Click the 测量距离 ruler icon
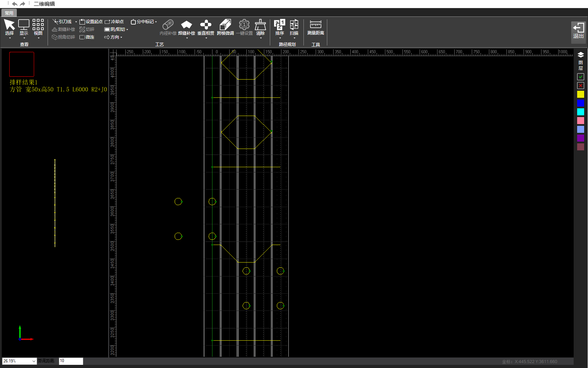This screenshot has height=368, width=588. pyautogui.click(x=316, y=25)
